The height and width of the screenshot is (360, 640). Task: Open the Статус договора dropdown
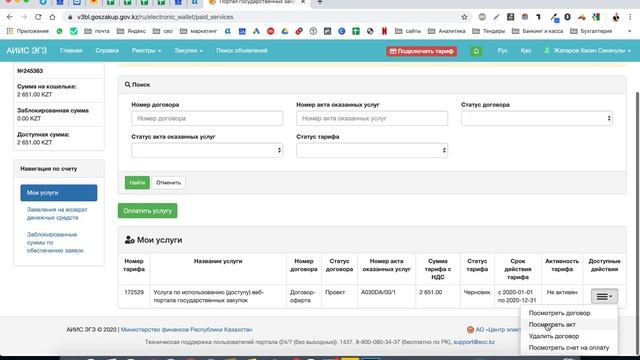tap(537, 118)
